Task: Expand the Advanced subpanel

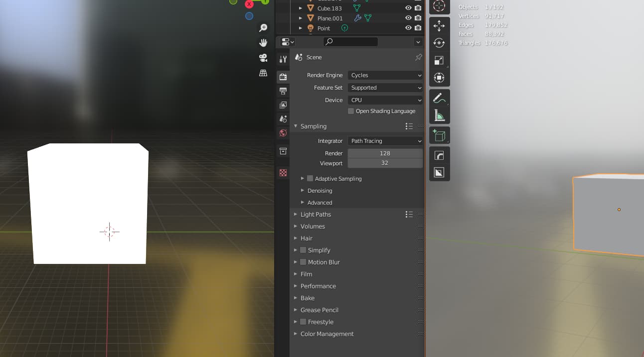Action: 303,203
